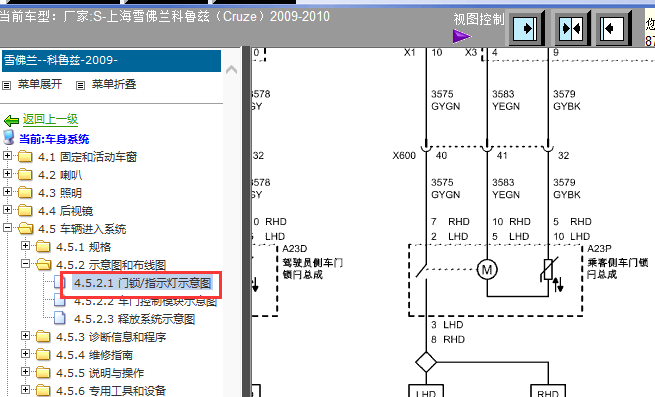The image size is (655, 397).
Task: Select 4.5.5 说明与操作 label
Action: pos(100,373)
